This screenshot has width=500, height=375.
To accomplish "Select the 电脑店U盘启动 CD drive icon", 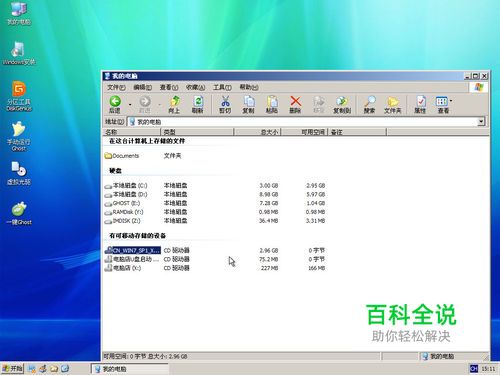I will coord(108,259).
